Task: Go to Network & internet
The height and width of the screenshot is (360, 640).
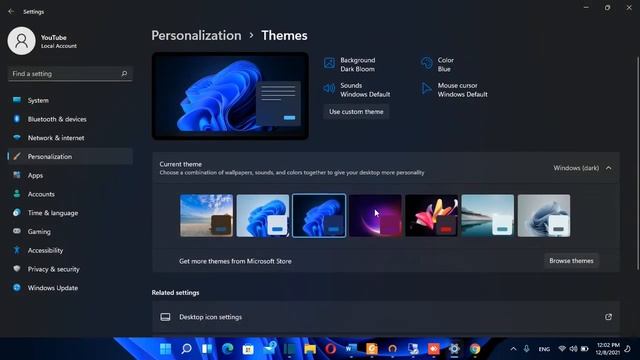Action: point(70,138)
